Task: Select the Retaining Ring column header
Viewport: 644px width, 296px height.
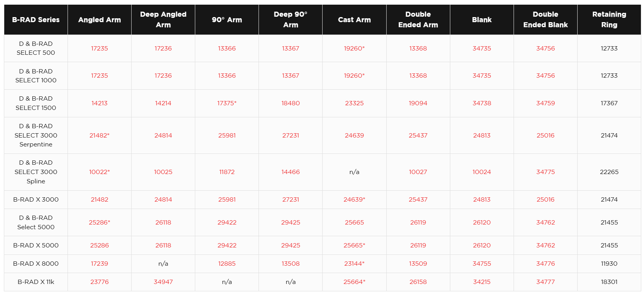Action: tap(609, 19)
